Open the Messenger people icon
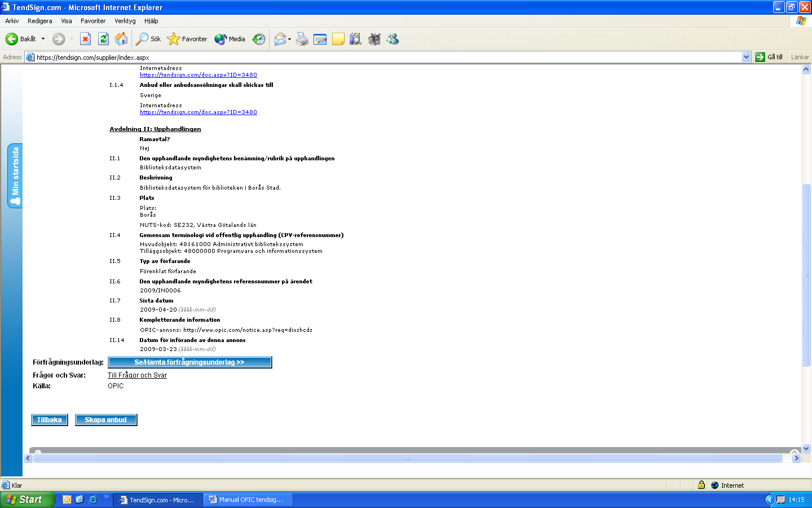Screen dimensions: 812x508 (392, 39)
